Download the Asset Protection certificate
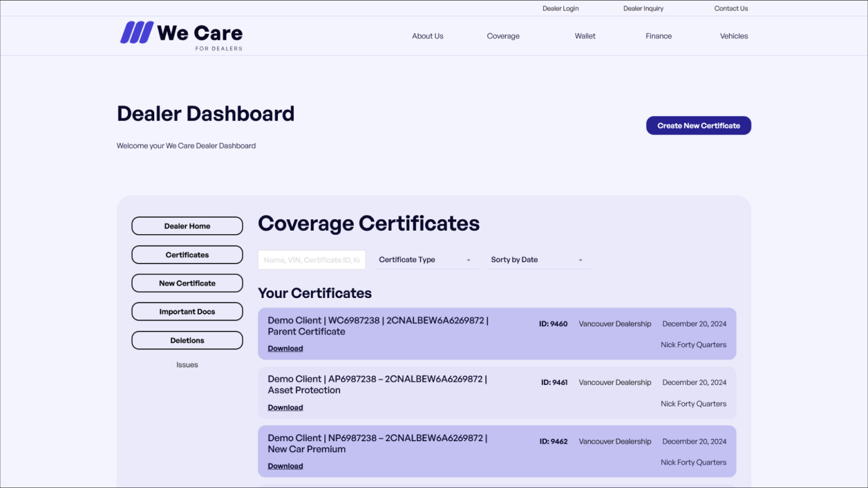Viewport: 868px width, 488px height. 285,408
